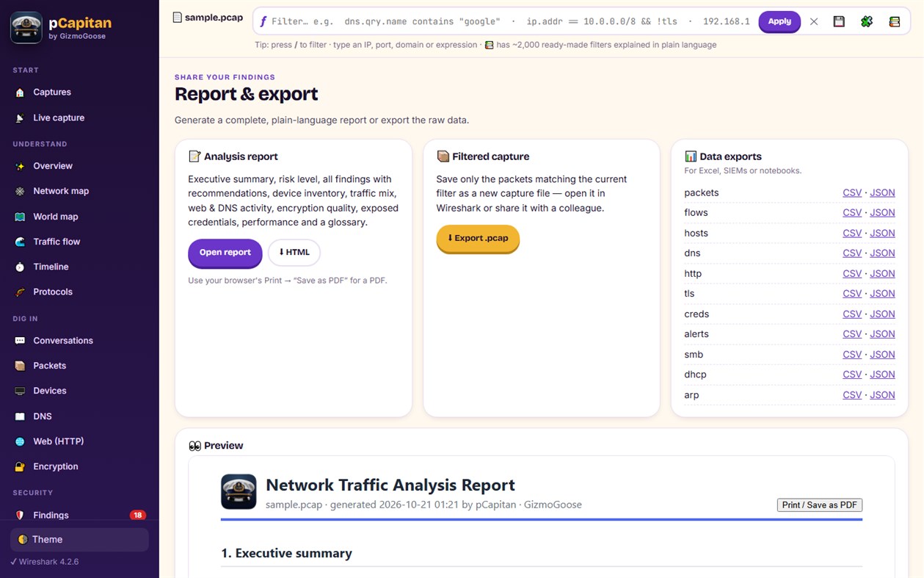Image resolution: width=924 pixels, height=578 pixels.
Task: Export smb data as CSV
Action: [x=852, y=355]
